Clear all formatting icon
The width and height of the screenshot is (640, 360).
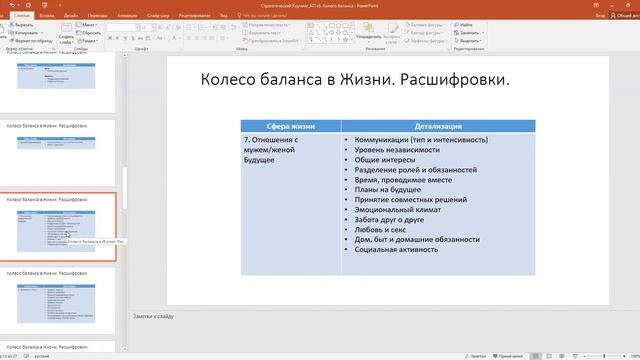tap(178, 27)
